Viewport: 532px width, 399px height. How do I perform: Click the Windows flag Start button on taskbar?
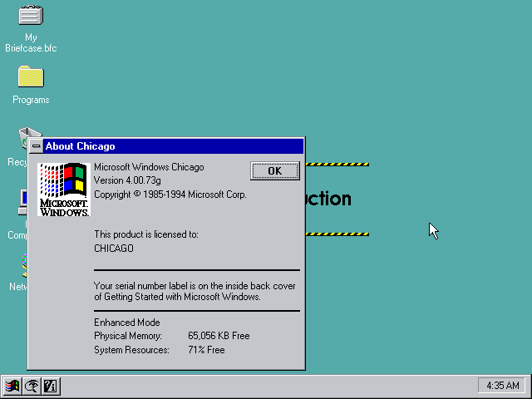point(12,386)
